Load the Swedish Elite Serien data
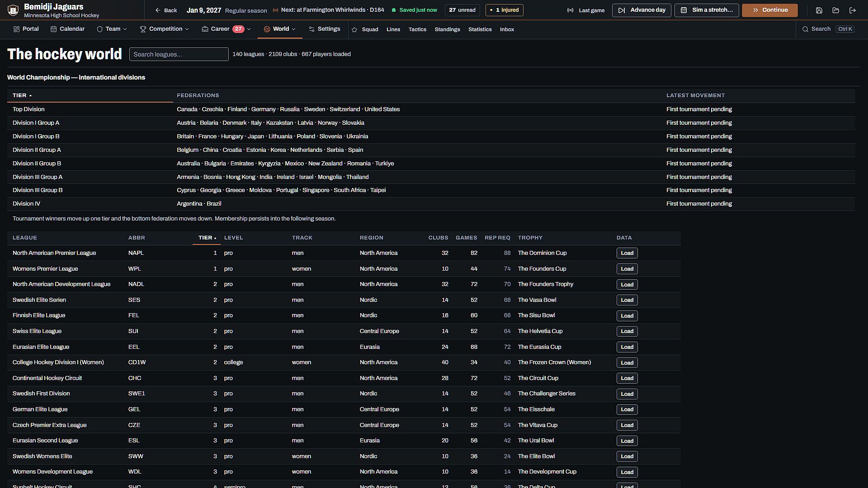Screen dimensions: 868x488 coord(627,300)
